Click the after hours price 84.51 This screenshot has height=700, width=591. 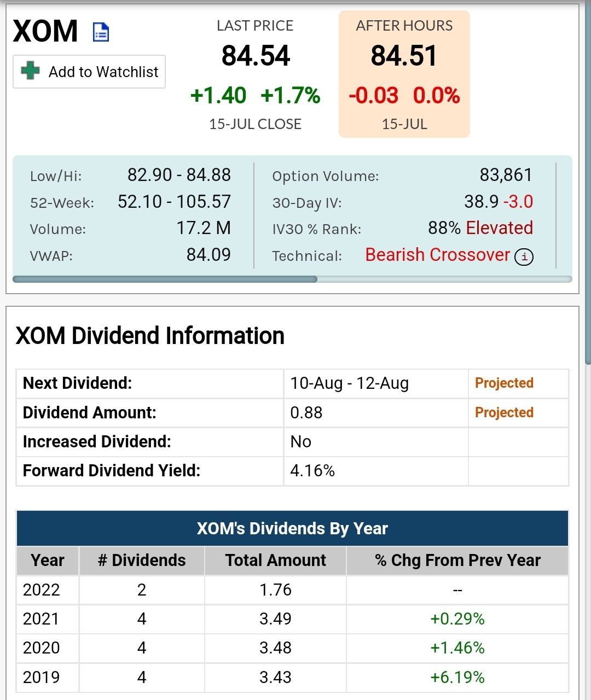coord(404,56)
